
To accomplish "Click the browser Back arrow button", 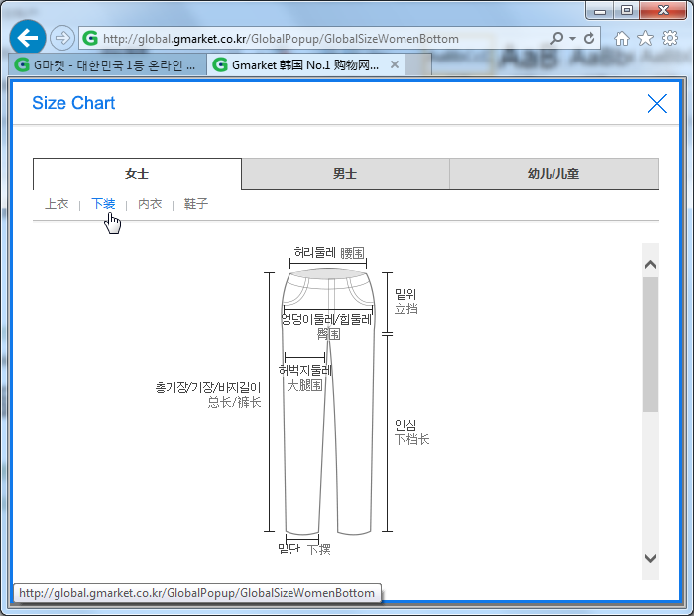I will (28, 38).
